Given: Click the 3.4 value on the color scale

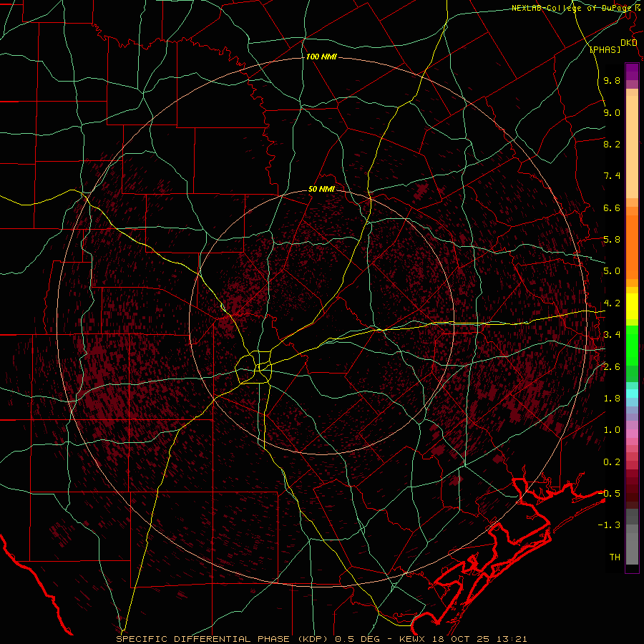Looking at the screenshot, I should point(612,335).
